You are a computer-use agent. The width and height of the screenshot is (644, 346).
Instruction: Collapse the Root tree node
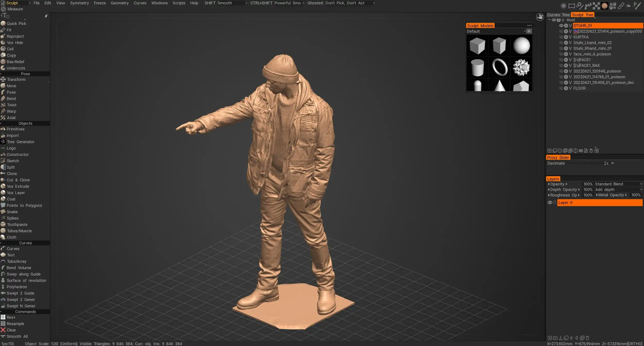point(549,20)
